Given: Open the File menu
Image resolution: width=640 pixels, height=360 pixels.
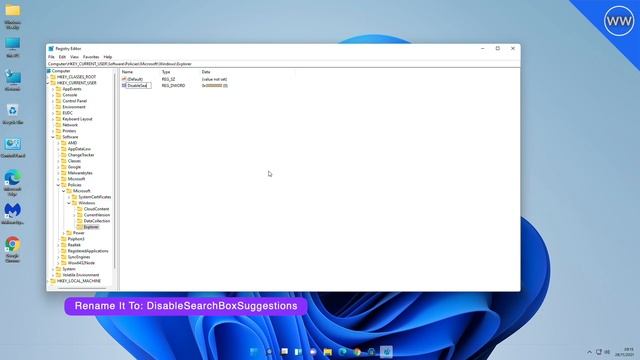Looking at the screenshot, I should pos(51,57).
